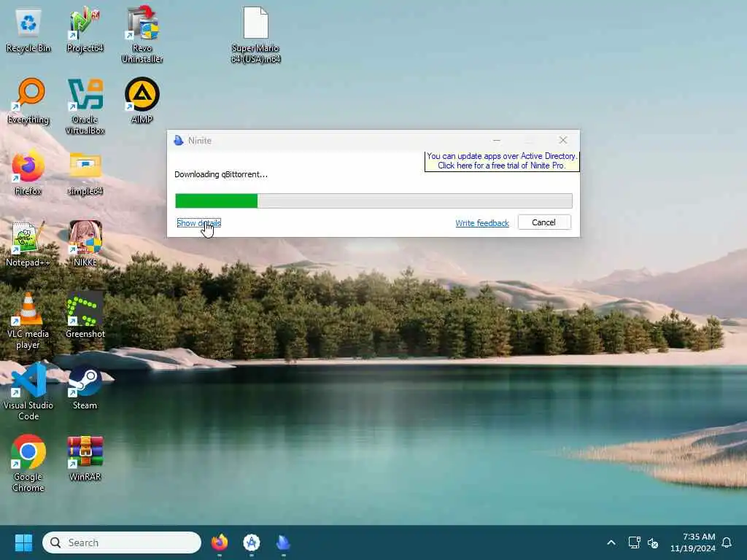Screen dimensions: 747x560
Task: Switch to Ninite via taskbar icon
Action: pos(283,542)
